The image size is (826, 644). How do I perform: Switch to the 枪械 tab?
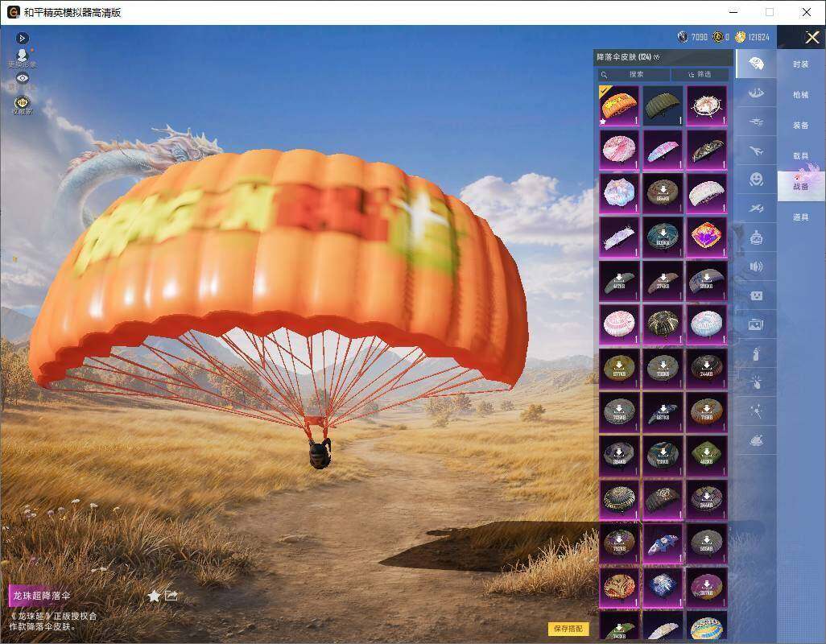pos(801,95)
